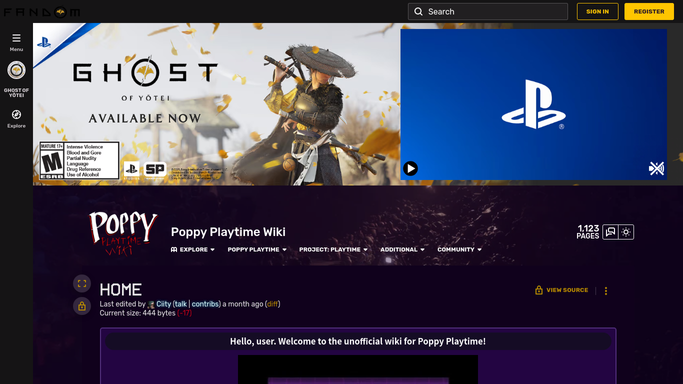Viewport: 683px width, 384px height.
Task: Open the hamburger Menu in sidebar
Action: tap(16, 42)
